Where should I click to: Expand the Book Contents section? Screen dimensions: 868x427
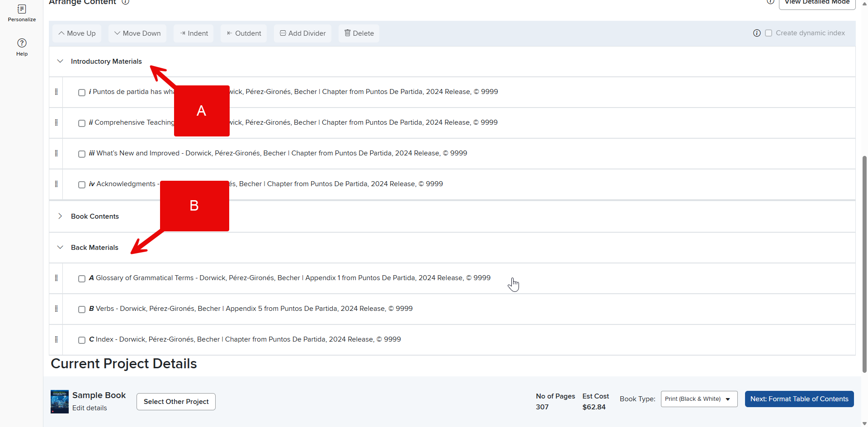click(x=60, y=216)
